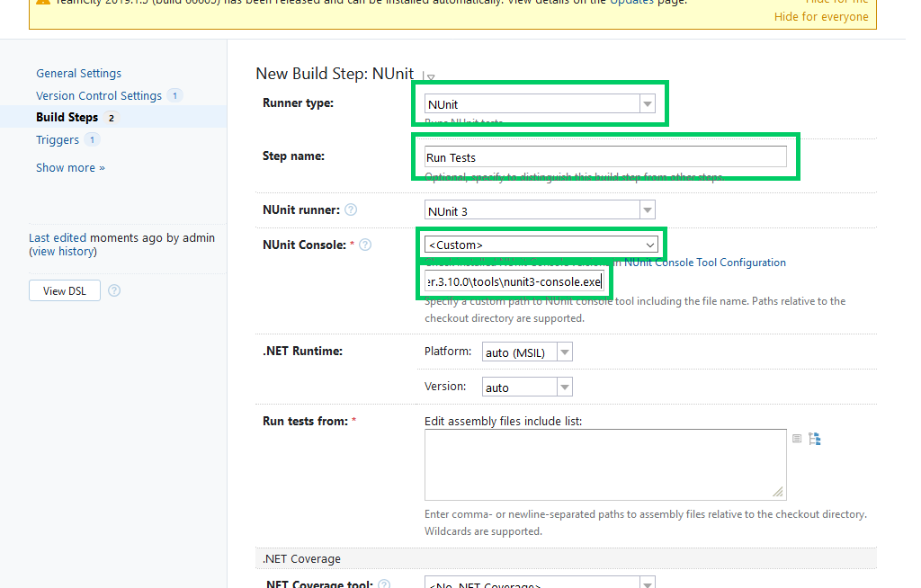This screenshot has height=588, width=921.
Task: Open the .NET Runtime Version dropdown
Action: tap(527, 388)
